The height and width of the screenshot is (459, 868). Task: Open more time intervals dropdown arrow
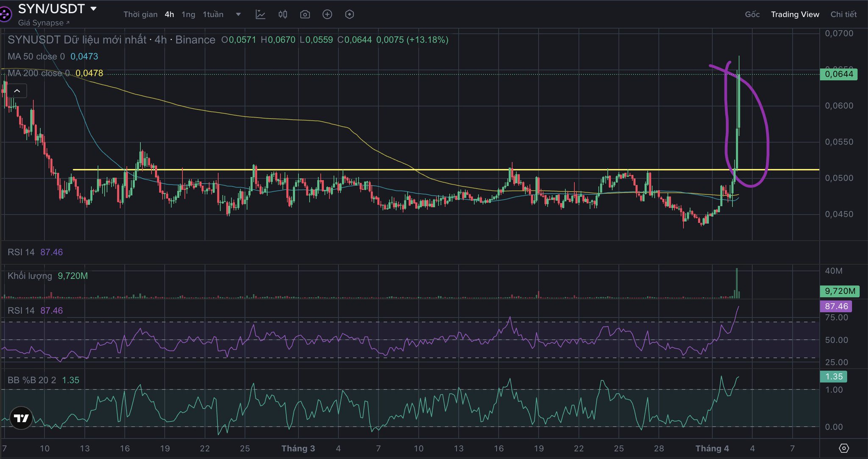[x=238, y=14]
